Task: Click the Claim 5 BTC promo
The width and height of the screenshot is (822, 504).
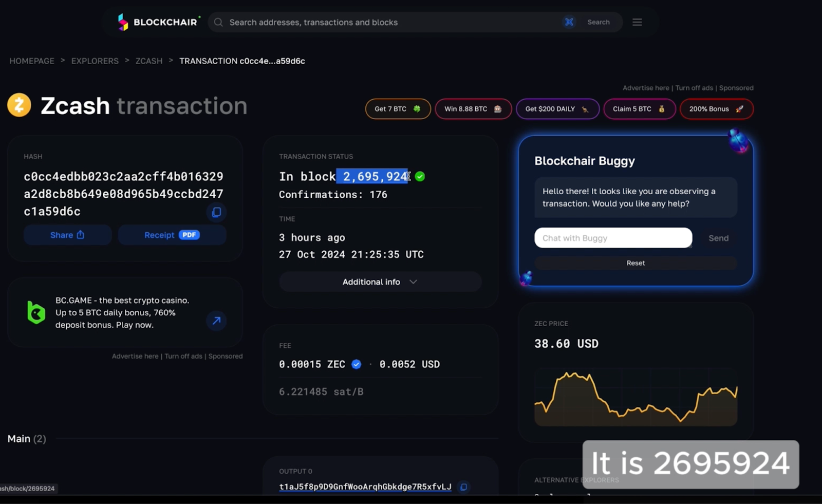Action: click(x=640, y=109)
